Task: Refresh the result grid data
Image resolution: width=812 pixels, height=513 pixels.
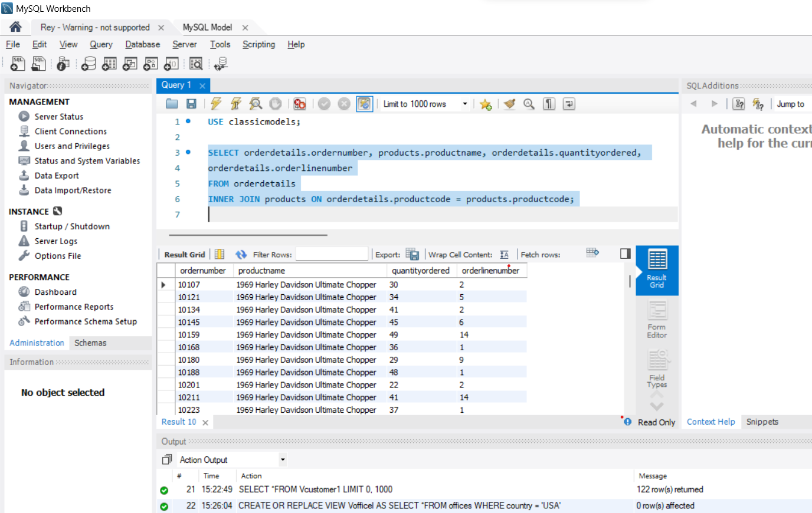Action: pyautogui.click(x=241, y=254)
